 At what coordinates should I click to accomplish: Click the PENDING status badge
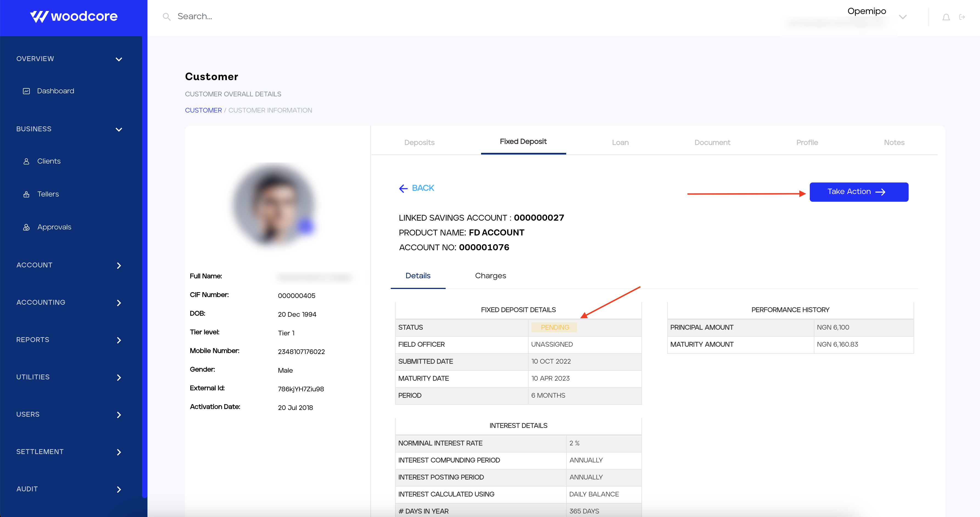pyautogui.click(x=555, y=327)
